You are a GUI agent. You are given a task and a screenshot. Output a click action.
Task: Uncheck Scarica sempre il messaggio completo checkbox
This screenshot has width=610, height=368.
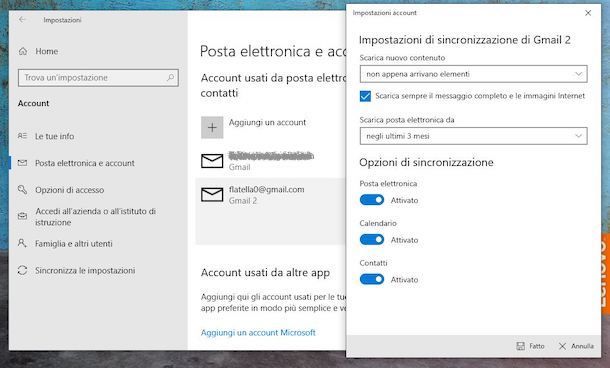365,96
